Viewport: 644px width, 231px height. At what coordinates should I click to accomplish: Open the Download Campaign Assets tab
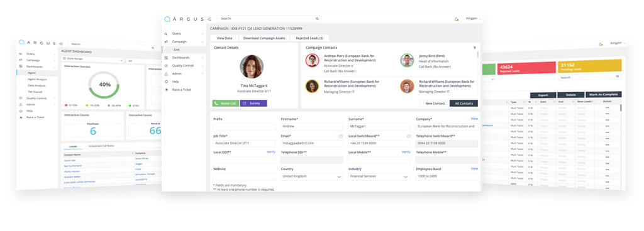tap(264, 38)
